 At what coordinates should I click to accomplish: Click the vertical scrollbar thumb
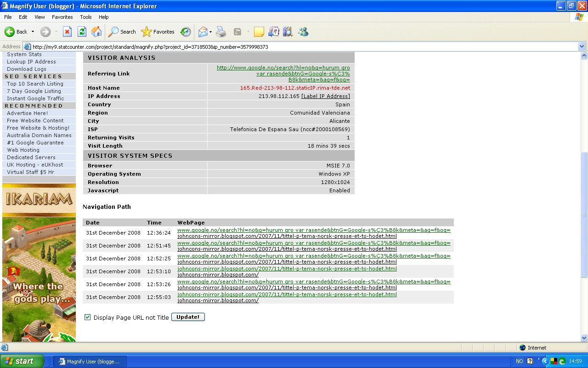coord(584,214)
